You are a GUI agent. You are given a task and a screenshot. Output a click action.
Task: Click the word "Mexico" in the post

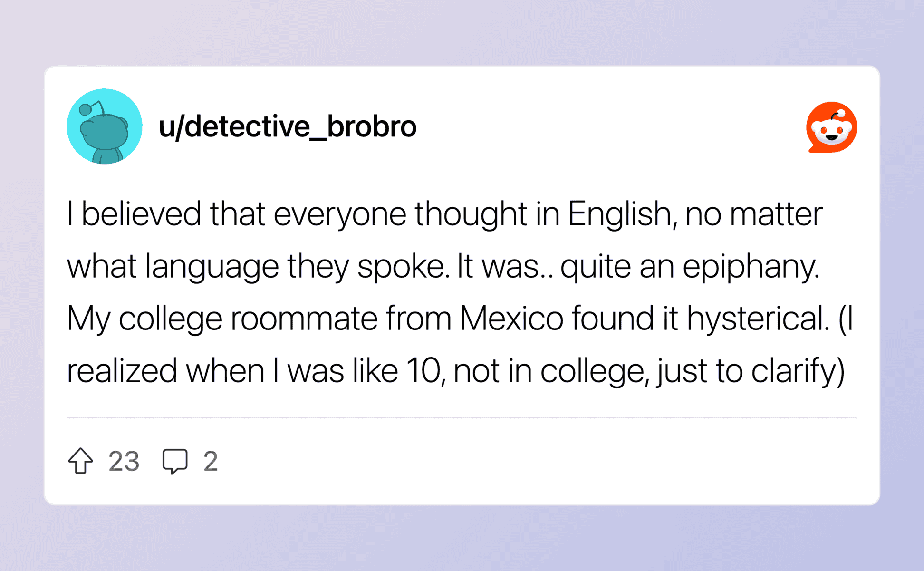(x=511, y=318)
